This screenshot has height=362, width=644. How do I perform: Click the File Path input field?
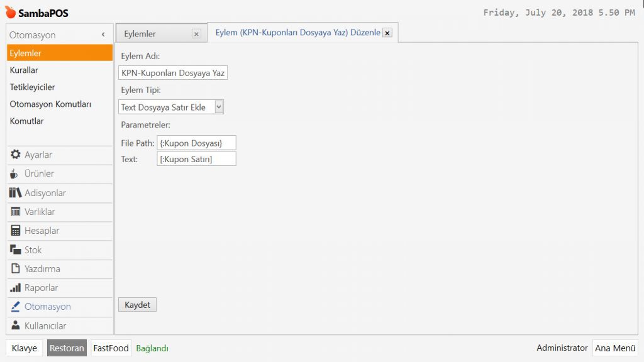tap(196, 143)
